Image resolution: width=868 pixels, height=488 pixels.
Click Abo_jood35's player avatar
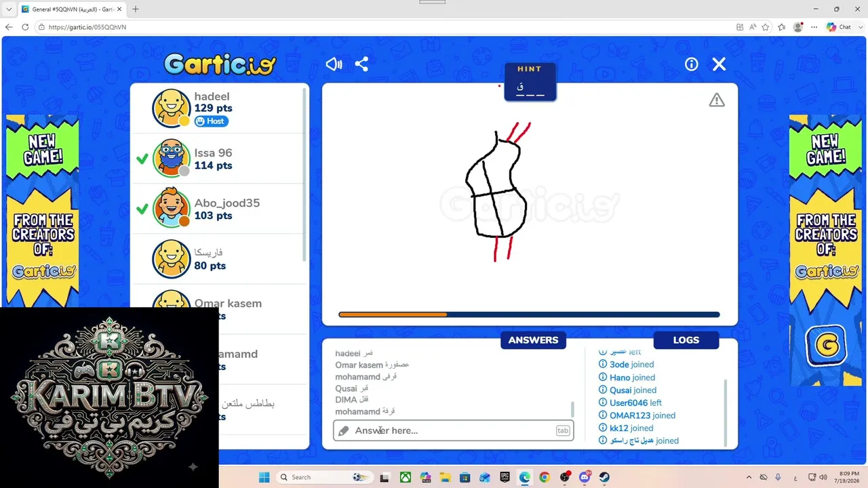tap(171, 209)
